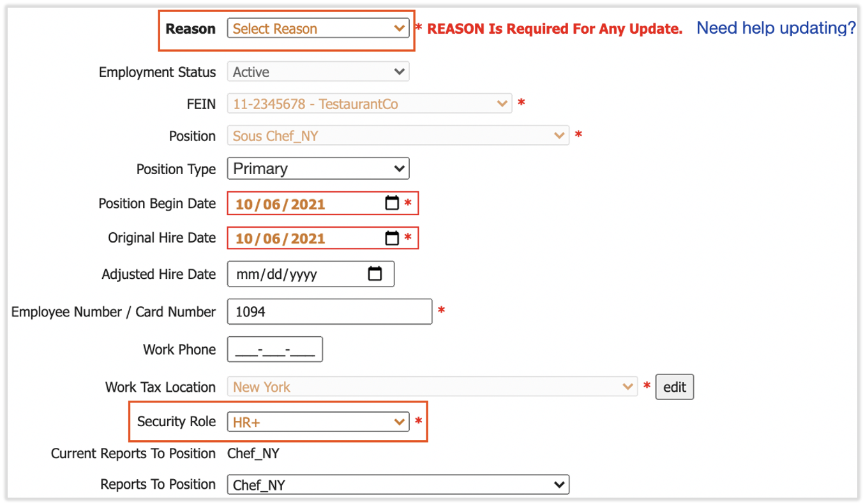The image size is (863, 504).
Task: Expand the Security Role dropdown
Action: click(x=318, y=422)
